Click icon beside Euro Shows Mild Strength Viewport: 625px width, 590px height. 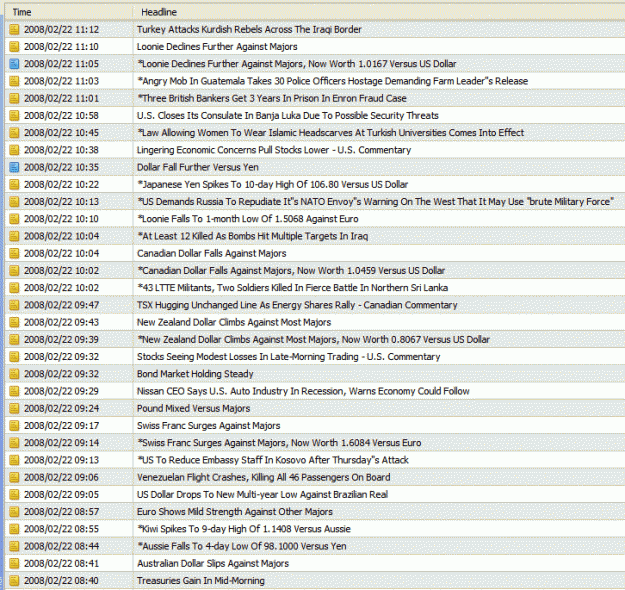14,512
